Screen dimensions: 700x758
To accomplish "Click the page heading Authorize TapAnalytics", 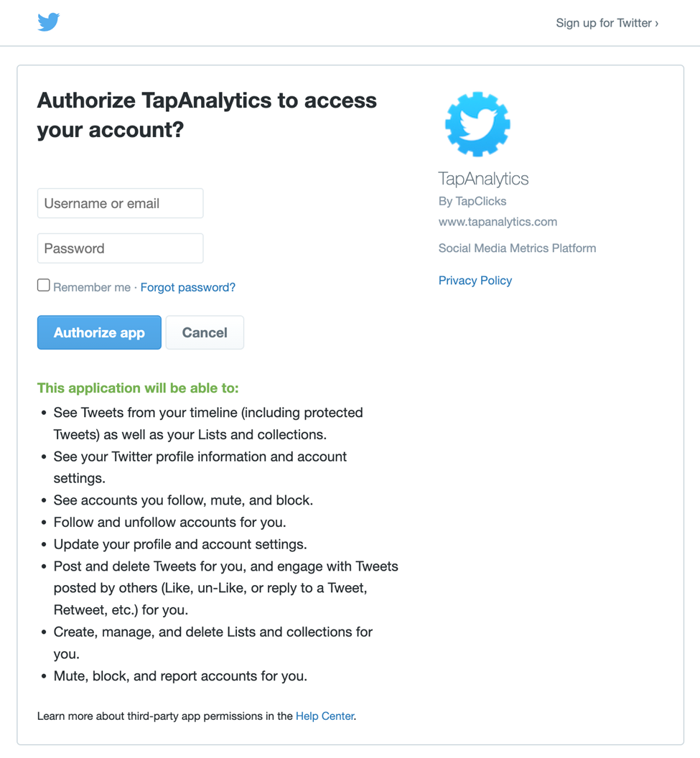I will point(207,115).
